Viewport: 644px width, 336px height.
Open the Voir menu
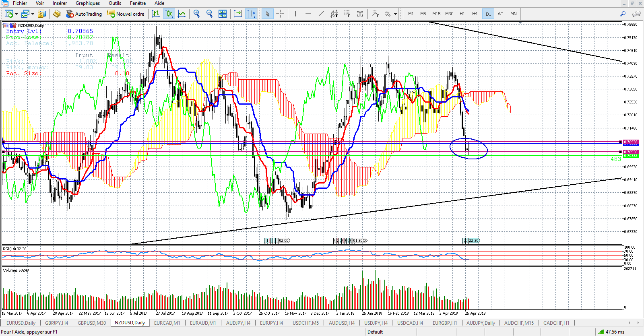(x=40, y=3)
